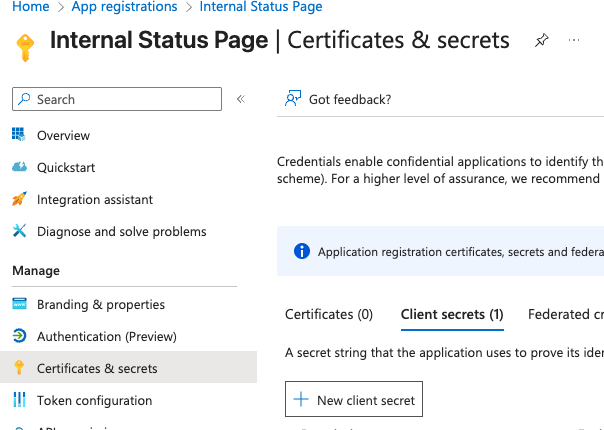This screenshot has height=430, width=604.
Task: Click the pin icon beside the page title
Action: tap(541, 41)
